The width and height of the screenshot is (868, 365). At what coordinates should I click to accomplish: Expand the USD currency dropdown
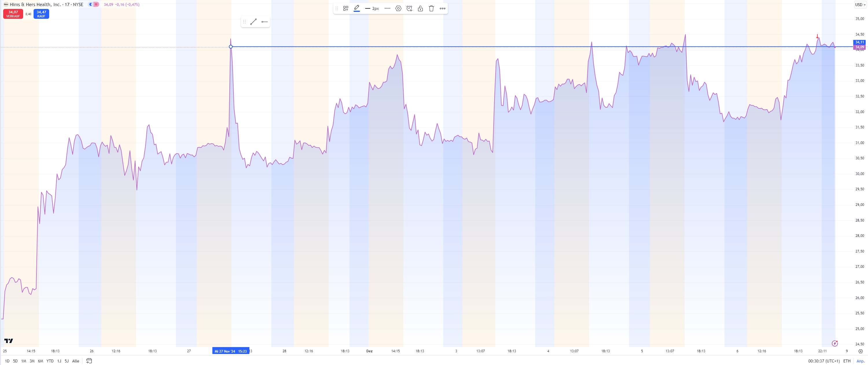[860, 5]
